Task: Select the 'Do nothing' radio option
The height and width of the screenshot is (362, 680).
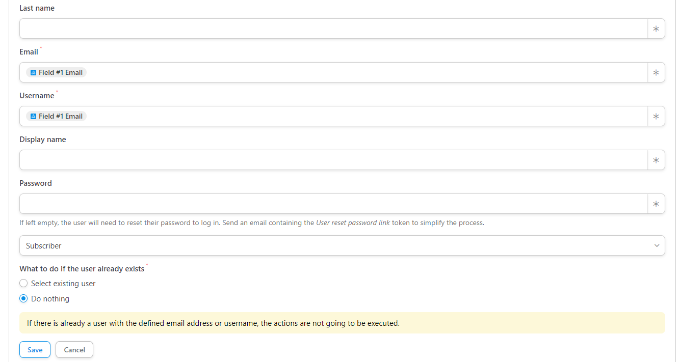Action: click(23, 299)
